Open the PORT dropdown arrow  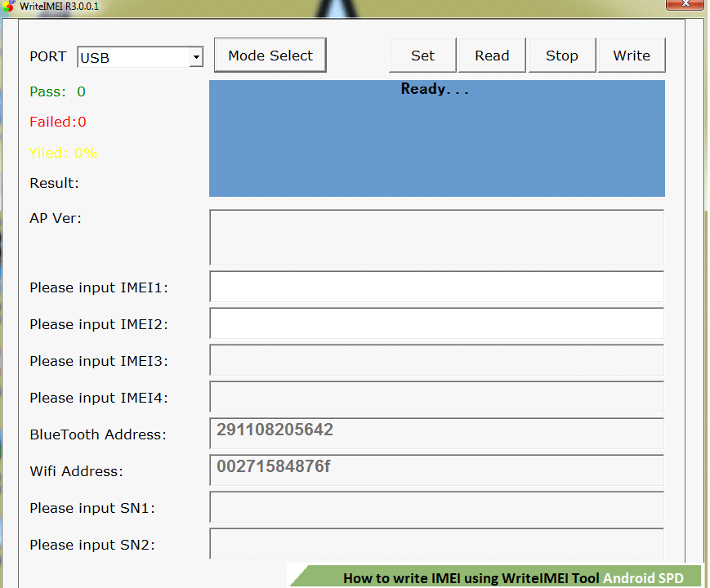click(196, 57)
